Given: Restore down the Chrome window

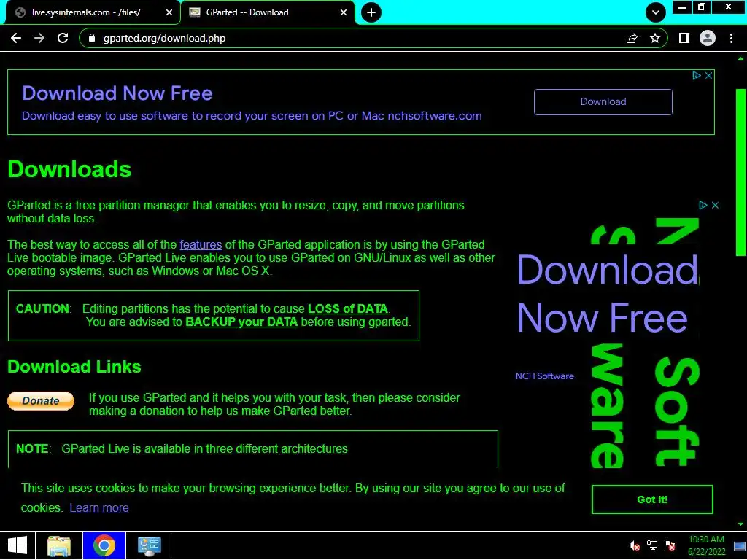Looking at the screenshot, I should 701,7.
